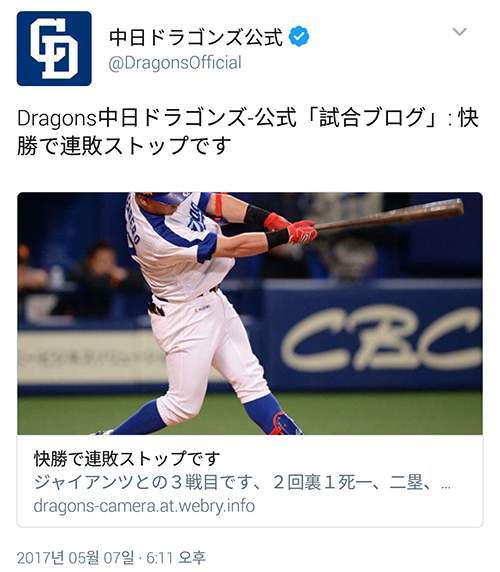Open the 中日ドラゴンズ公式 display name
Viewport: 500px width, 572px height.
[196, 36]
